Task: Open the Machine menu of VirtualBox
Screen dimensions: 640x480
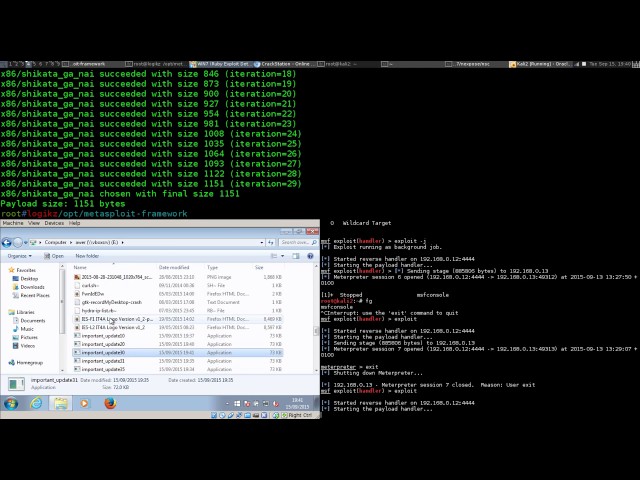Action: pyautogui.click(x=13, y=223)
